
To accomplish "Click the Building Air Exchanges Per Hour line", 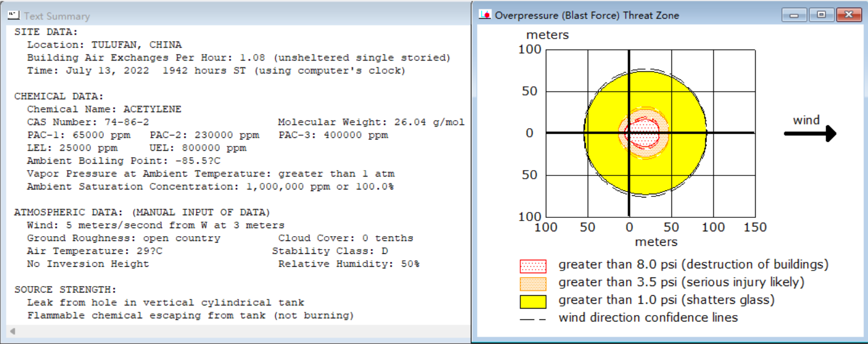I will tap(239, 57).
